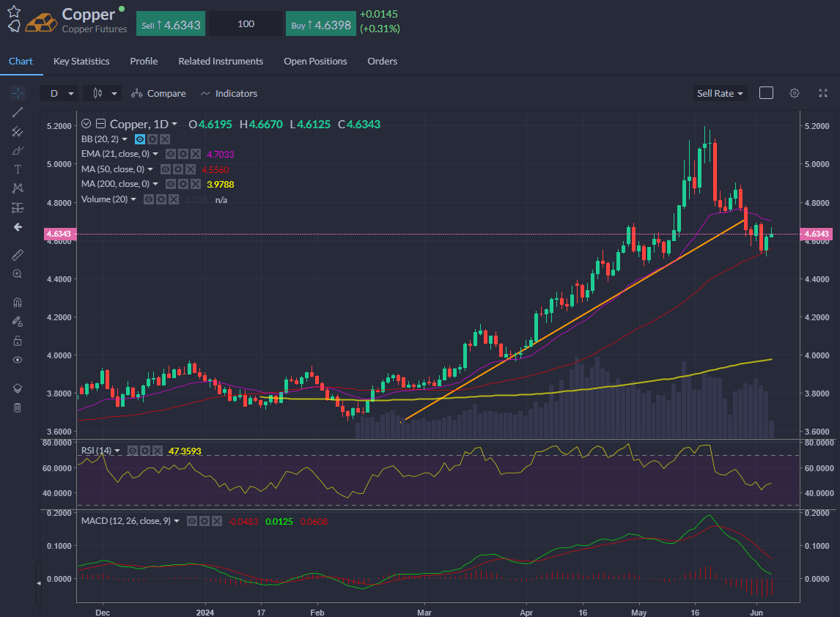Screen dimensions: 840x617
Task: Expand the MA (50, close, 0) dropdown arrow
Action: 150,169
